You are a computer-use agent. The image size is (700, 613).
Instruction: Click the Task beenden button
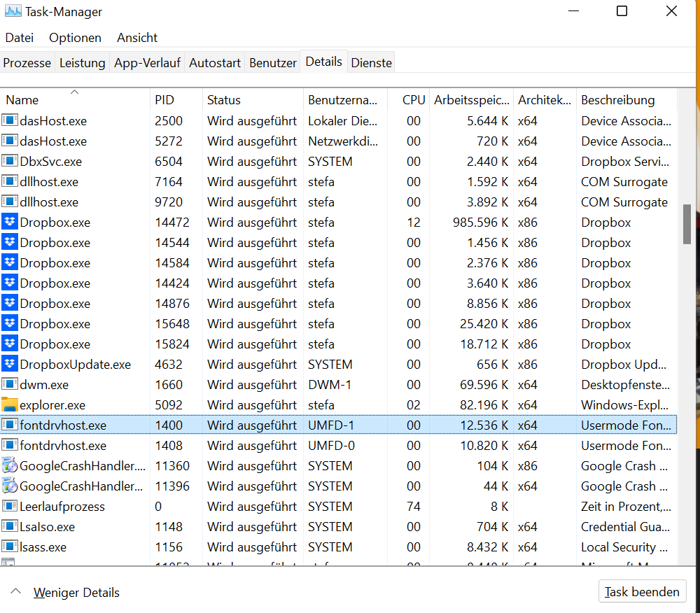point(642,591)
